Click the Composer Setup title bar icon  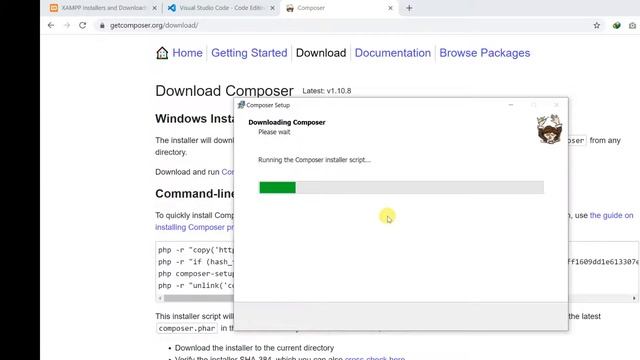(241, 105)
